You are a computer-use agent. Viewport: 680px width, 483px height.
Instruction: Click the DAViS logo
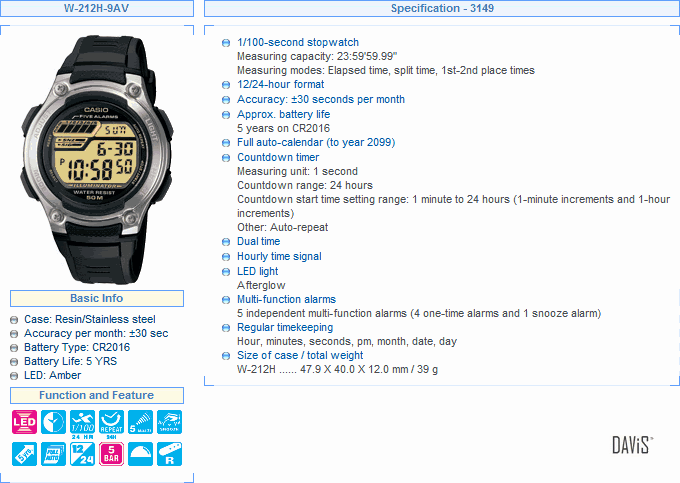point(632,445)
